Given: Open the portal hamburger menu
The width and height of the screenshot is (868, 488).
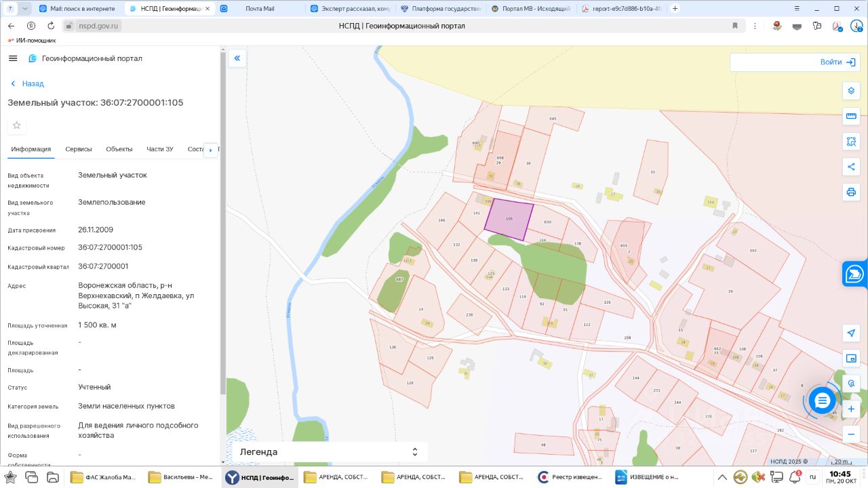Looking at the screenshot, I should point(13,58).
